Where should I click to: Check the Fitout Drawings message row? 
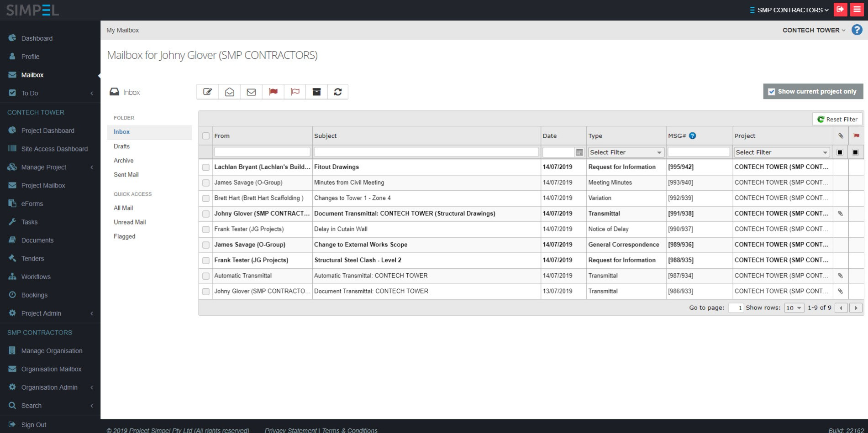pos(205,167)
